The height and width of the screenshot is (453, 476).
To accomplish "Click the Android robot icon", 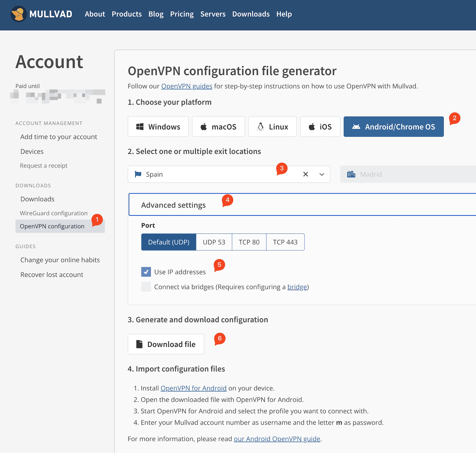I will [x=356, y=127].
